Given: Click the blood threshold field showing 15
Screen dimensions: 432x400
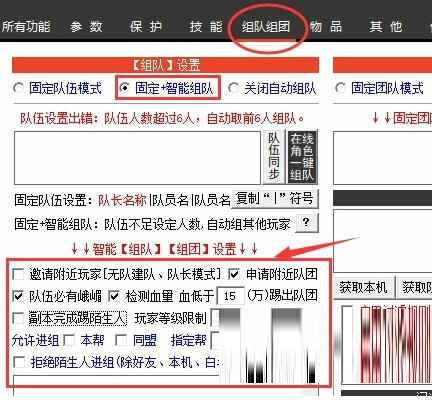Looking at the screenshot, I should pyautogui.click(x=230, y=296).
